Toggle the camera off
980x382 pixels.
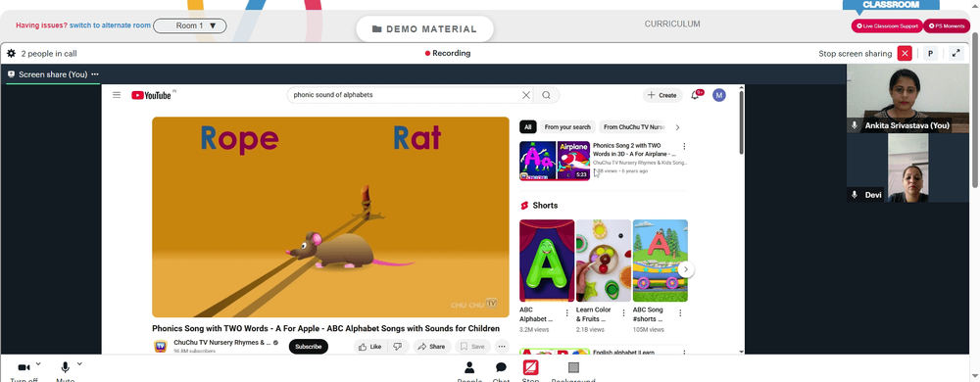(24, 367)
